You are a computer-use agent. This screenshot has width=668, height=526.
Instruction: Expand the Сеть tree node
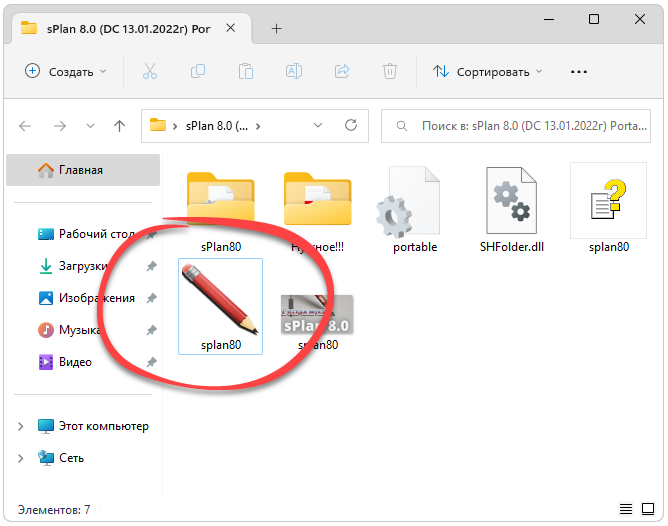click(20, 458)
